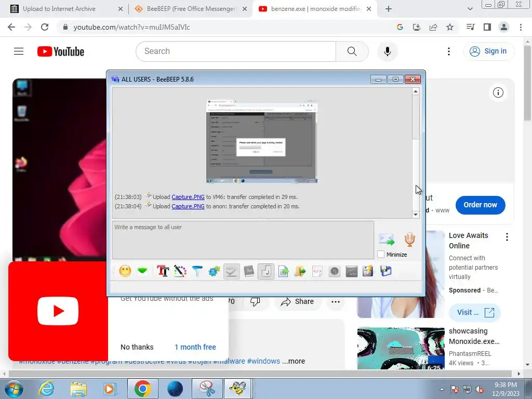Click the green down-arrow tray icon in BeeBEEP toolbar
The width and height of the screenshot is (532, 399).
pos(142,271)
